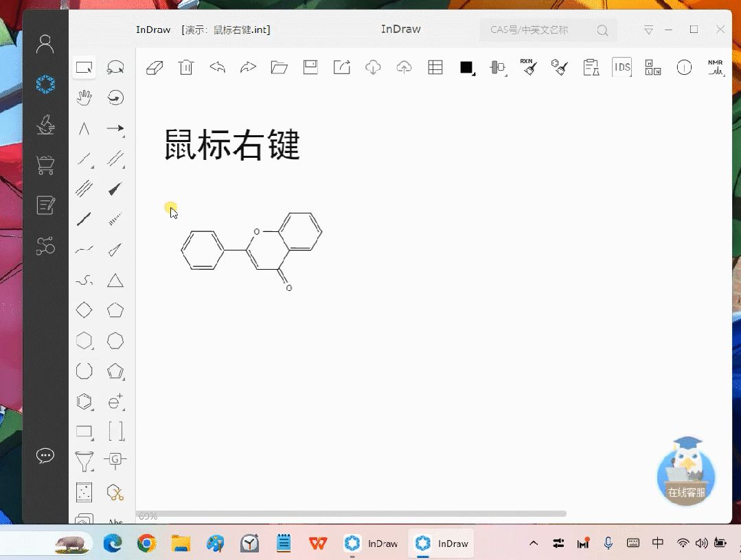Click the horizontal canvas scrollbar
The height and width of the screenshot is (560, 741).
pyautogui.click(x=352, y=514)
